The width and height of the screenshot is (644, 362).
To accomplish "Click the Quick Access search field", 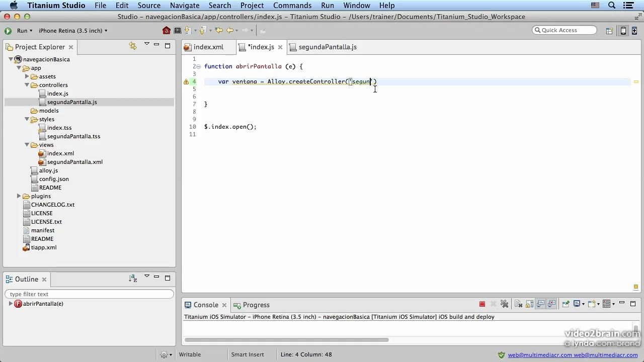I will pos(565,30).
